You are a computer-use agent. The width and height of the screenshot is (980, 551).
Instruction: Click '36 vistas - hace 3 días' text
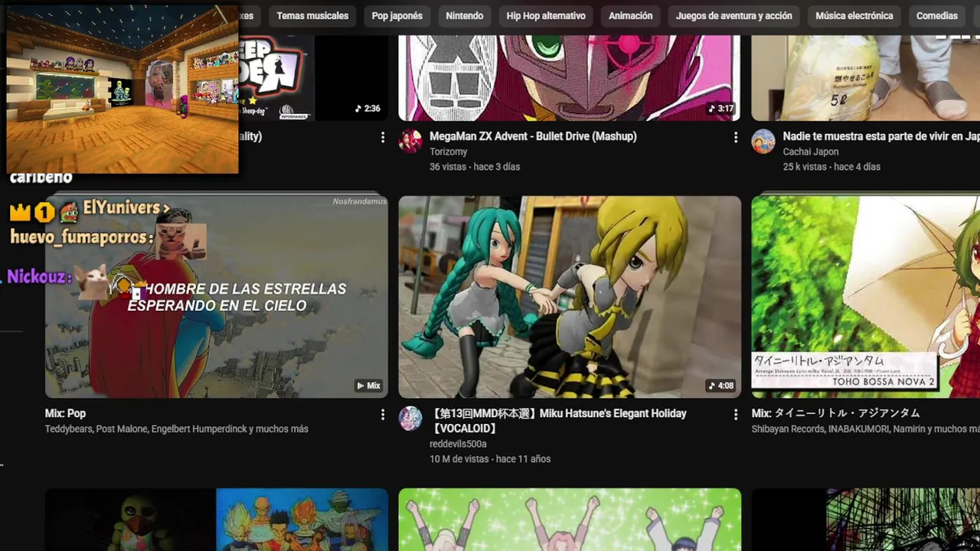click(475, 167)
